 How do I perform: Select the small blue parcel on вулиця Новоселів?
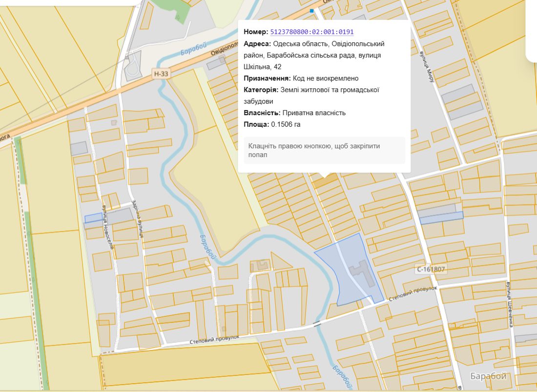(x=94, y=217)
